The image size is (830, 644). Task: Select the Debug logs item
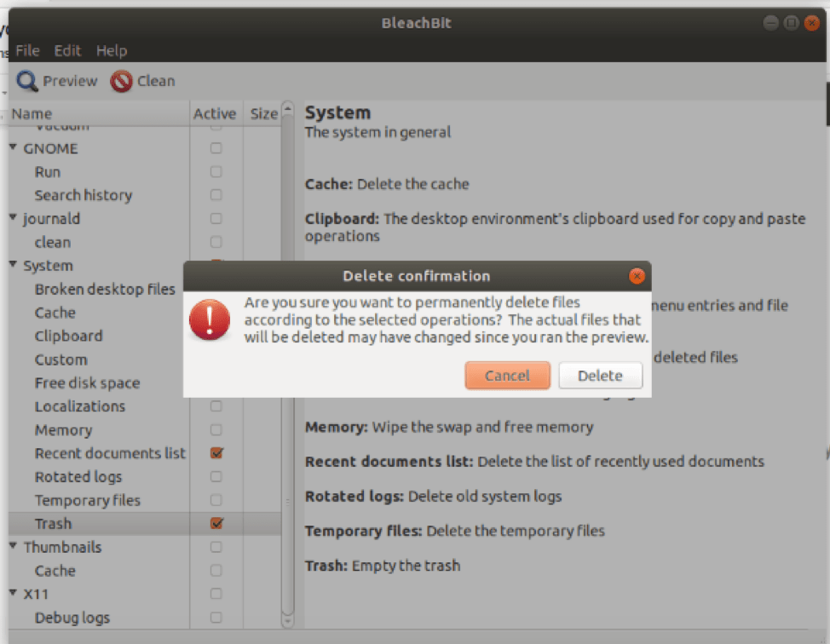[72, 618]
